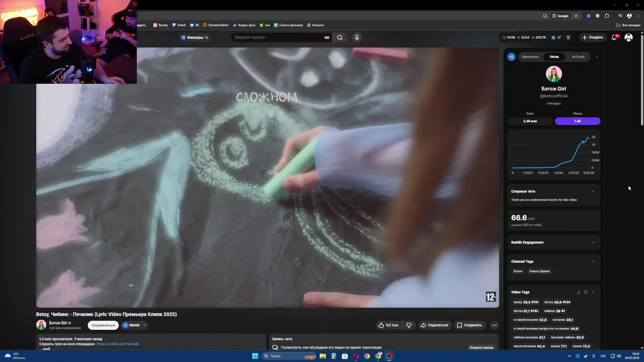Switch to the Просмотры tab
Viewport: 644px width, 362px height.
click(530, 57)
